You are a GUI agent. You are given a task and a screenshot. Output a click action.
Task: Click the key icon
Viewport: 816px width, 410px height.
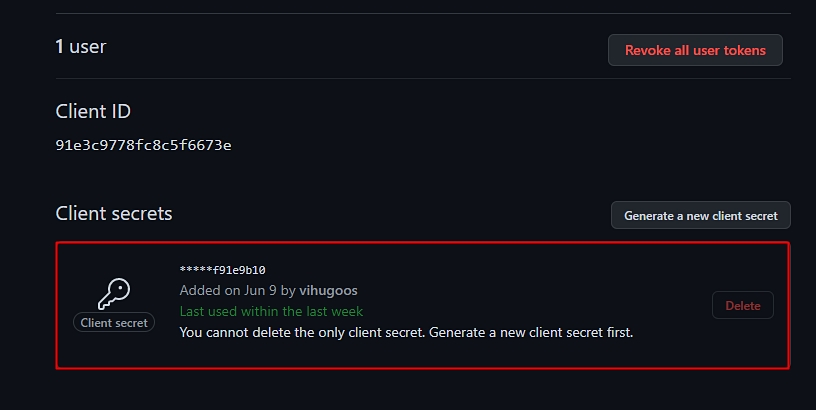pyautogui.click(x=114, y=294)
